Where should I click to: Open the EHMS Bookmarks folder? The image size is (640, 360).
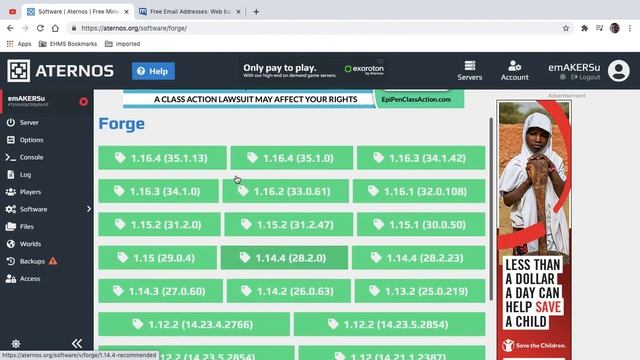tap(68, 44)
